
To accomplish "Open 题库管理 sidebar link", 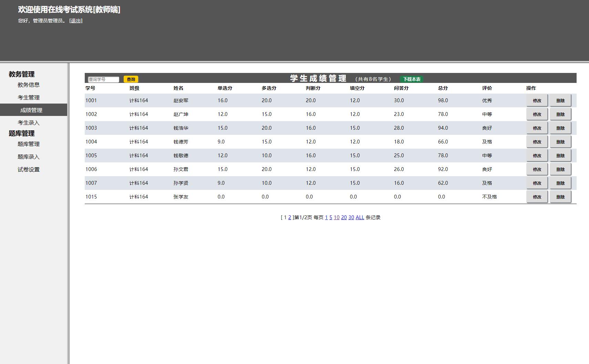I will click(x=29, y=144).
